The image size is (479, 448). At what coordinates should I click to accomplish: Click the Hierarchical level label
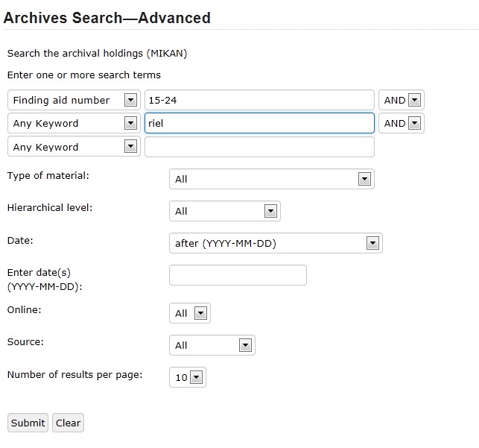(x=50, y=207)
